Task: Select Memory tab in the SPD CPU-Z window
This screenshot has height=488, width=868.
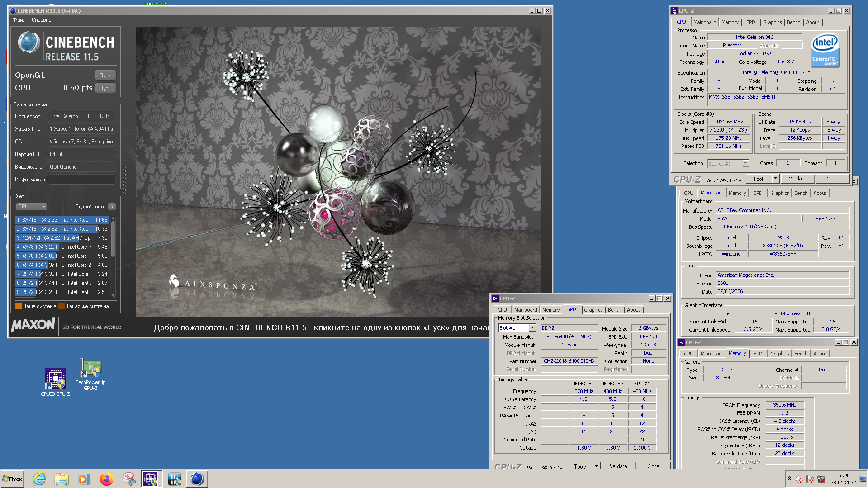Action: pos(550,310)
